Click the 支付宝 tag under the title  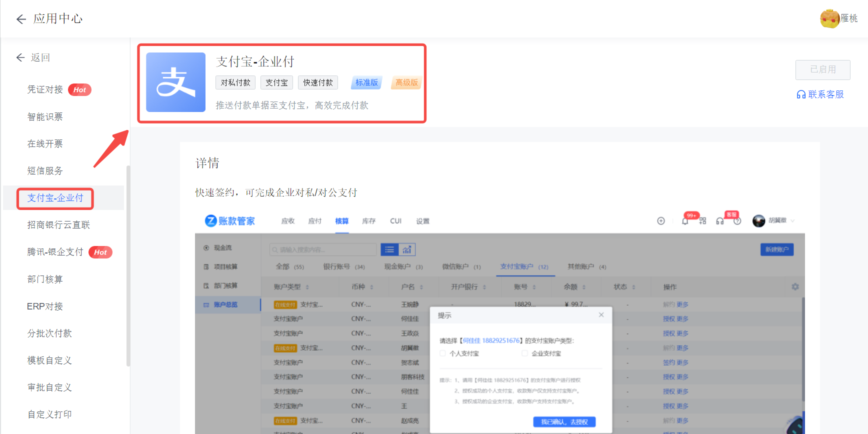pyautogui.click(x=276, y=82)
